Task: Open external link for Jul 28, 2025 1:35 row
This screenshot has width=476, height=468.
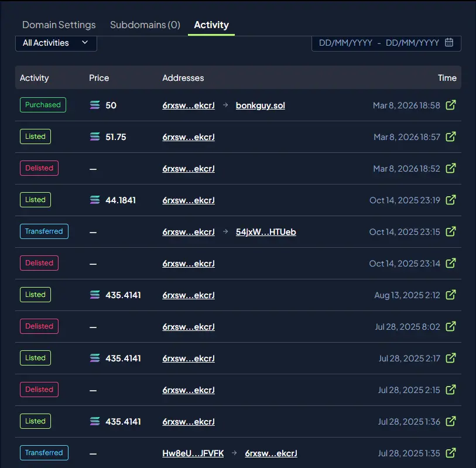Action: click(450, 453)
